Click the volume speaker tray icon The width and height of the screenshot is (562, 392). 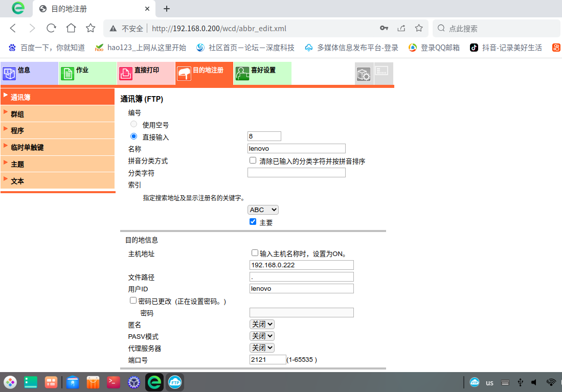pyautogui.click(x=534, y=382)
